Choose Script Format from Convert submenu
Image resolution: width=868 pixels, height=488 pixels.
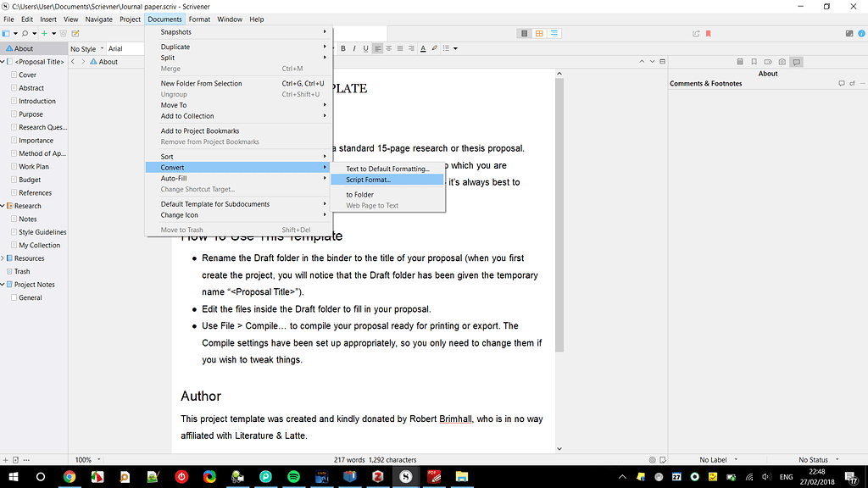point(387,180)
